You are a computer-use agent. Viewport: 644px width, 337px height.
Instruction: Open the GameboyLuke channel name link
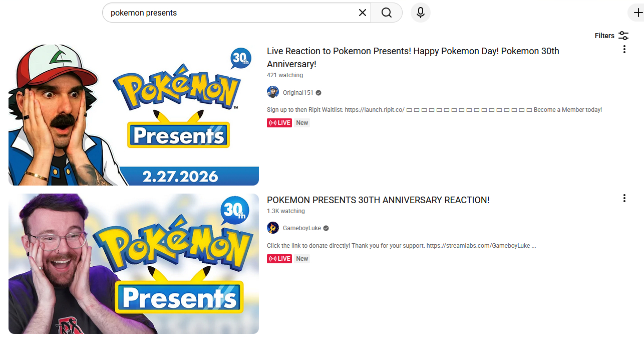pyautogui.click(x=301, y=228)
